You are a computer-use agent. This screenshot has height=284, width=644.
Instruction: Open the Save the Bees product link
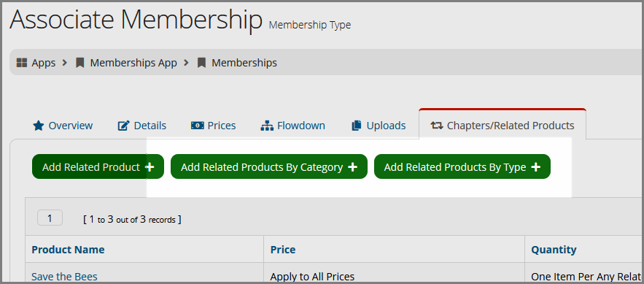64,277
